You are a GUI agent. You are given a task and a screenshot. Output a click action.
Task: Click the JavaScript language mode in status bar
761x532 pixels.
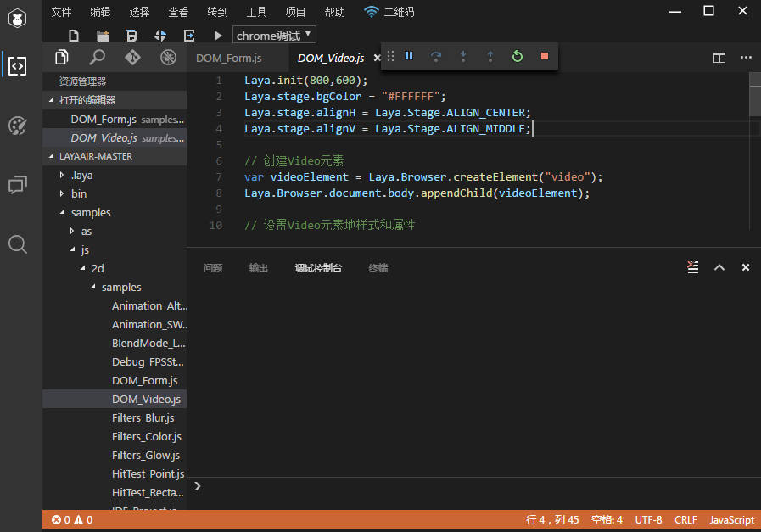pyautogui.click(x=730, y=520)
